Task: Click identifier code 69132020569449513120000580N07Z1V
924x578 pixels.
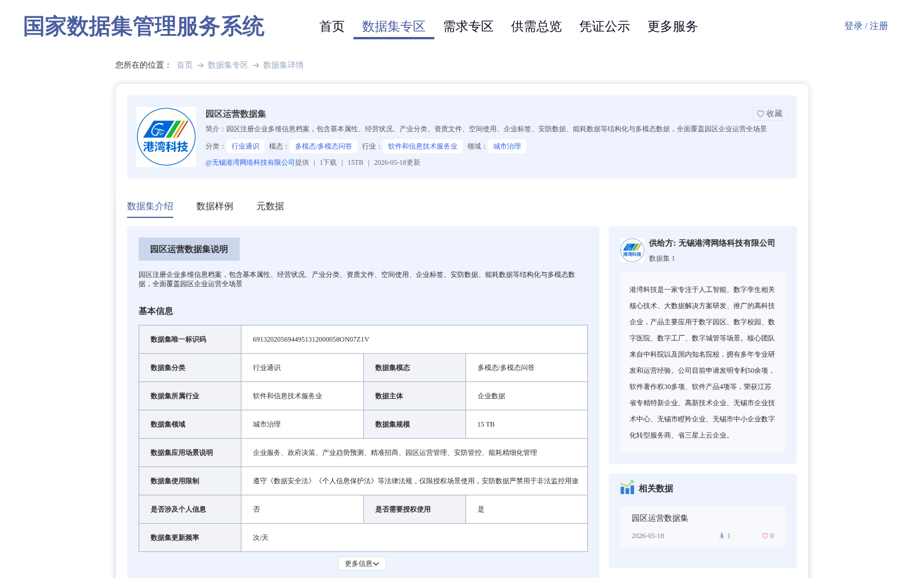Action: click(311, 339)
